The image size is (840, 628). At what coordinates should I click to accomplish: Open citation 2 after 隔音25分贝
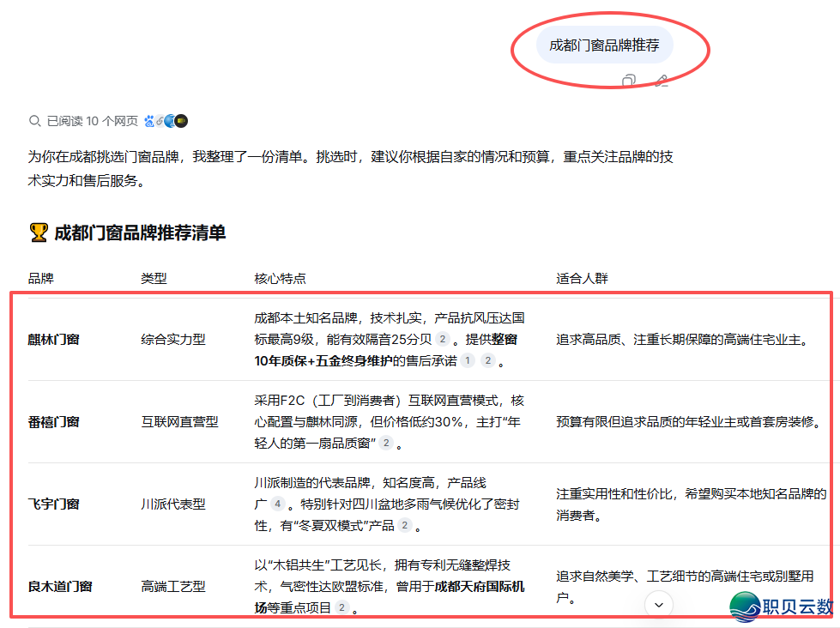442,340
